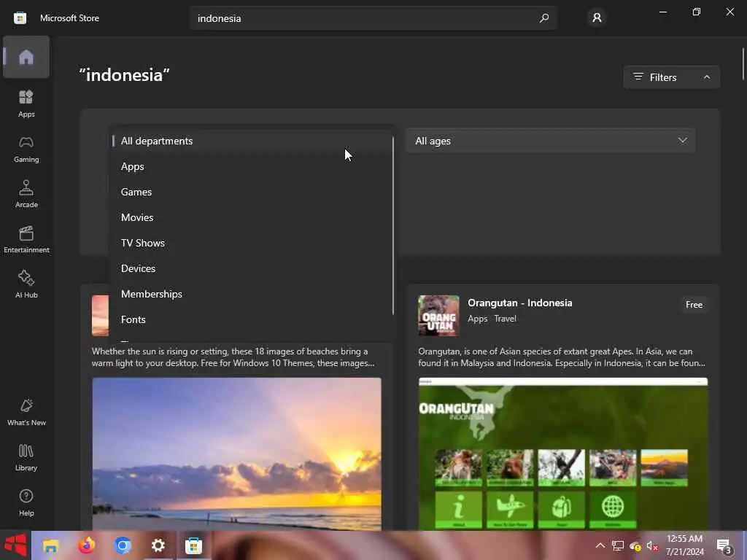
Task: Click Microsoft Store taskbar icon
Action: (x=194, y=545)
